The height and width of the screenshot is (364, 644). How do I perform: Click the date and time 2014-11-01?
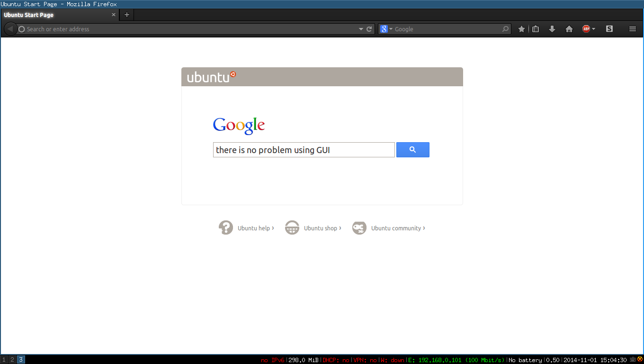595,360
